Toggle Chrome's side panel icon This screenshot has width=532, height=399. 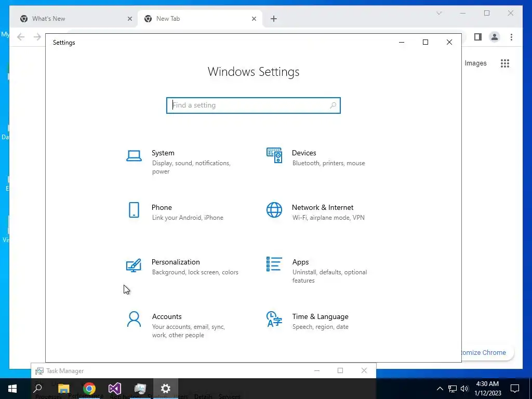(478, 37)
